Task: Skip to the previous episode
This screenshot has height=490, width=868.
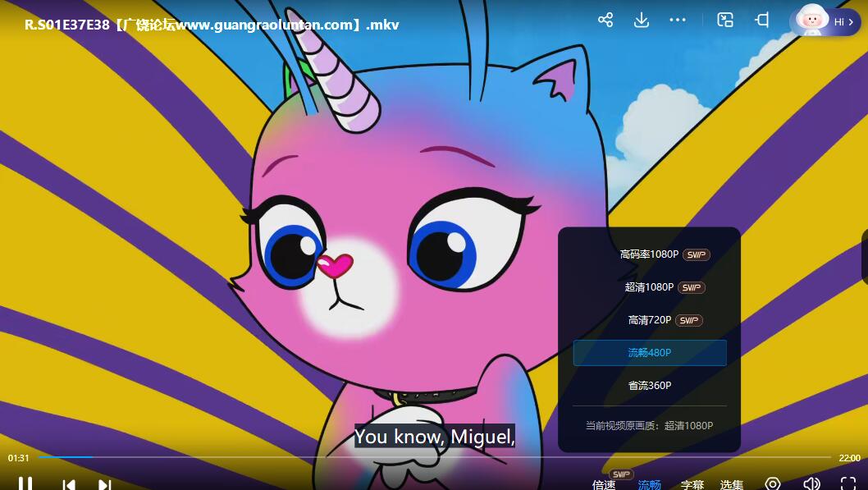Action: pos(69,485)
